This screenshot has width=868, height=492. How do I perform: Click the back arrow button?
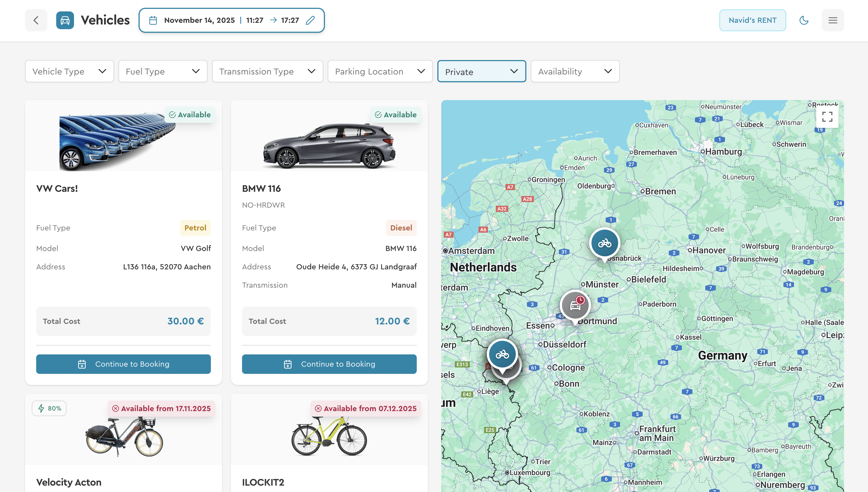pos(36,20)
